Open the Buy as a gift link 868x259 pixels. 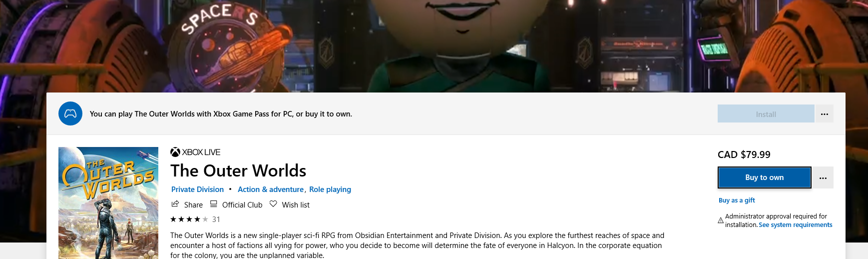pyautogui.click(x=737, y=200)
